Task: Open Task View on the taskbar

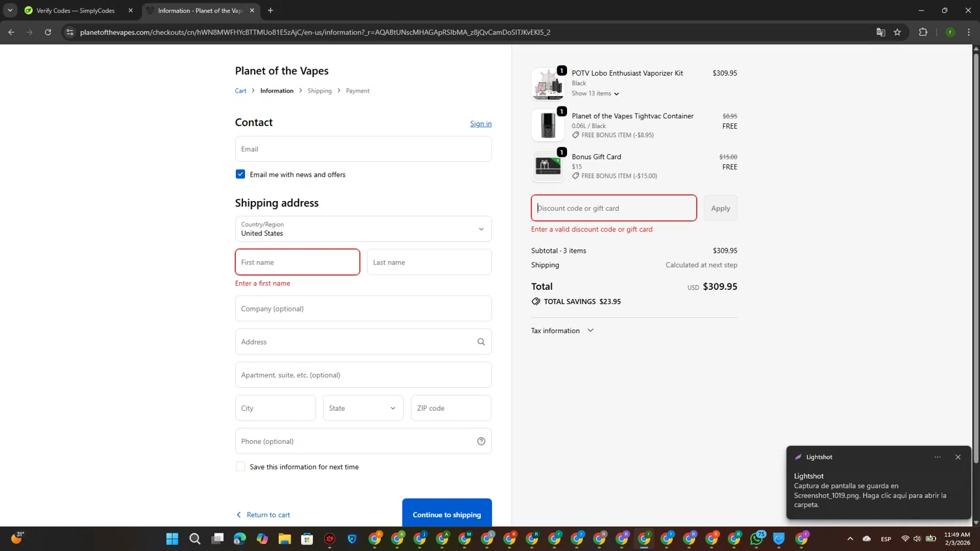Action: pos(218,539)
